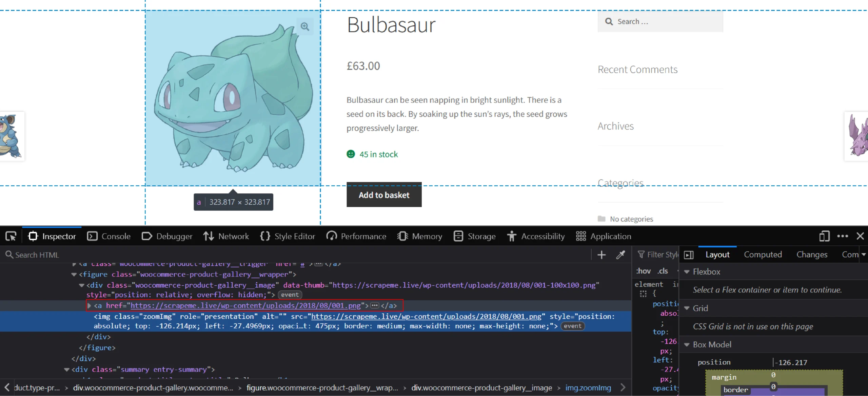Viewport: 868px width, 396px height.
Task: Create a new node with plus icon
Action: [x=601, y=255]
